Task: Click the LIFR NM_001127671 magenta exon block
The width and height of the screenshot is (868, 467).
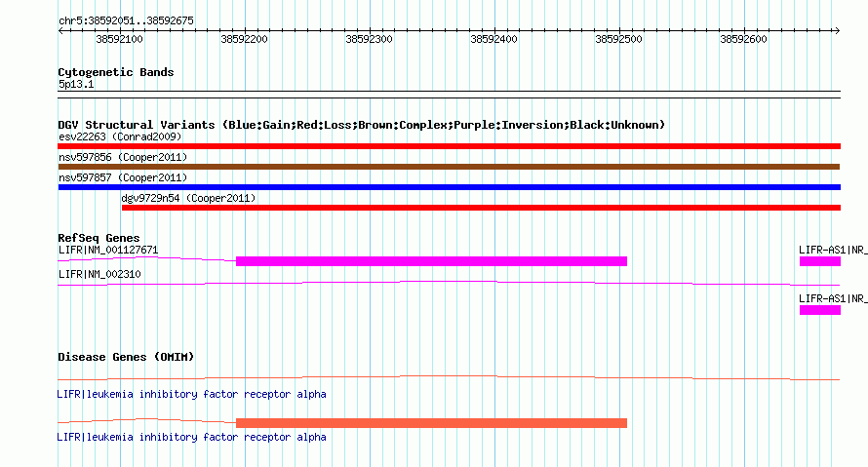Action: [431, 261]
